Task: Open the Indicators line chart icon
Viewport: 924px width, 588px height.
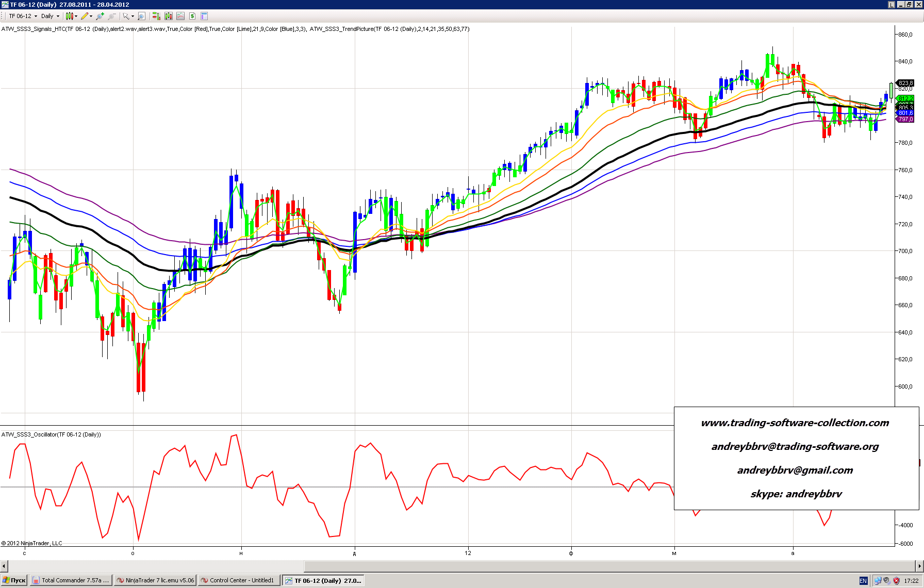Action: click(x=180, y=16)
